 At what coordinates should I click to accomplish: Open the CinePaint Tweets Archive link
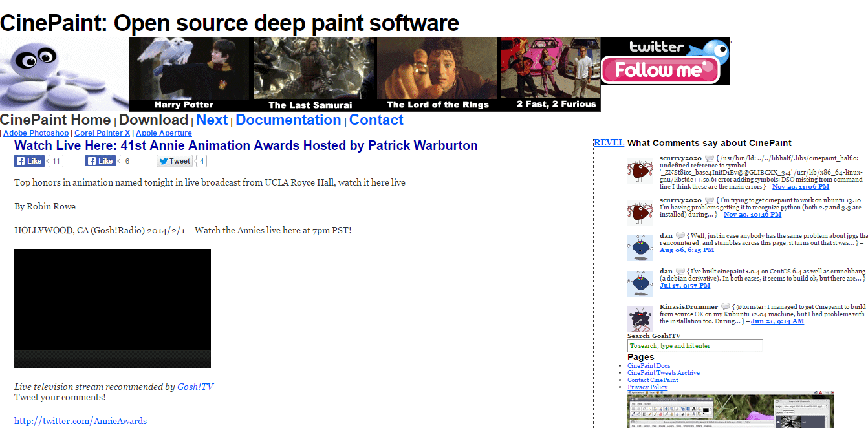click(664, 373)
